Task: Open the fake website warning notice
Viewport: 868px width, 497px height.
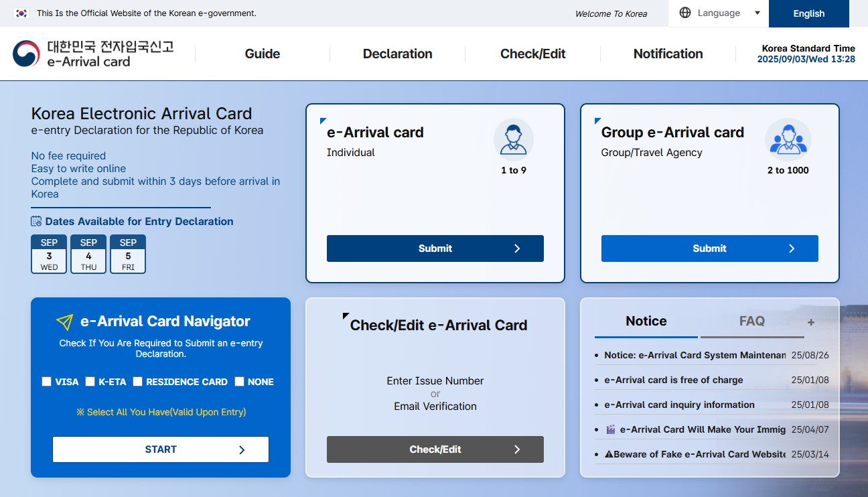Action: tap(695, 454)
